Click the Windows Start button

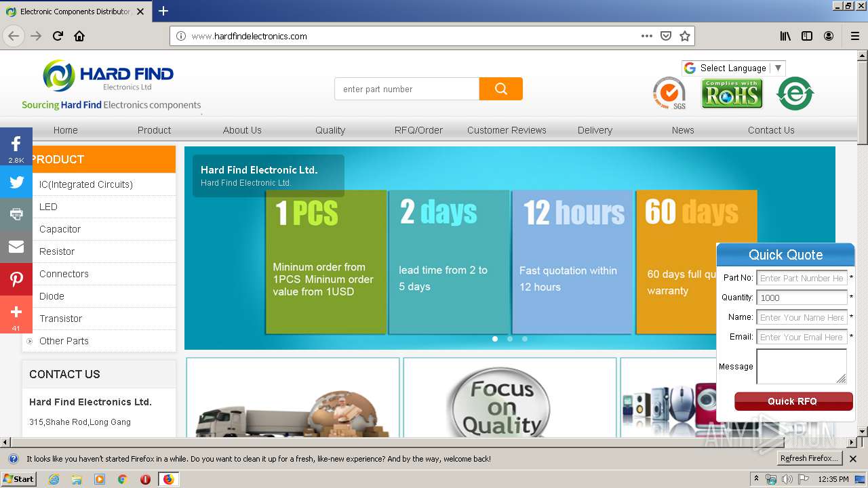pyautogui.click(x=18, y=479)
